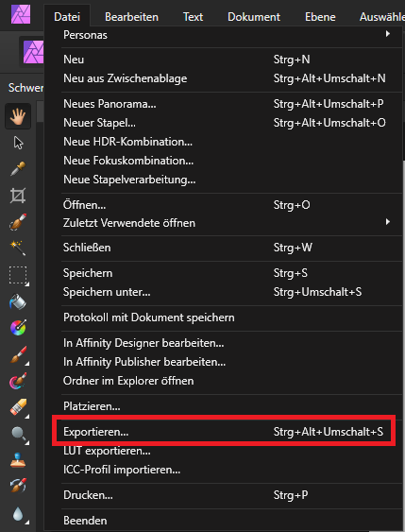The height and width of the screenshot is (532, 405).
Task: Select the Selection Brush tool
Action: pos(18,222)
